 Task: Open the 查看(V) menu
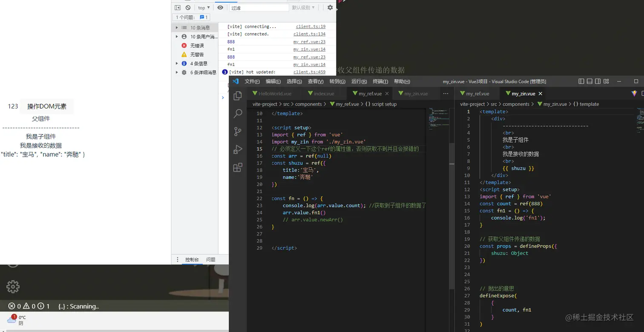(316, 81)
